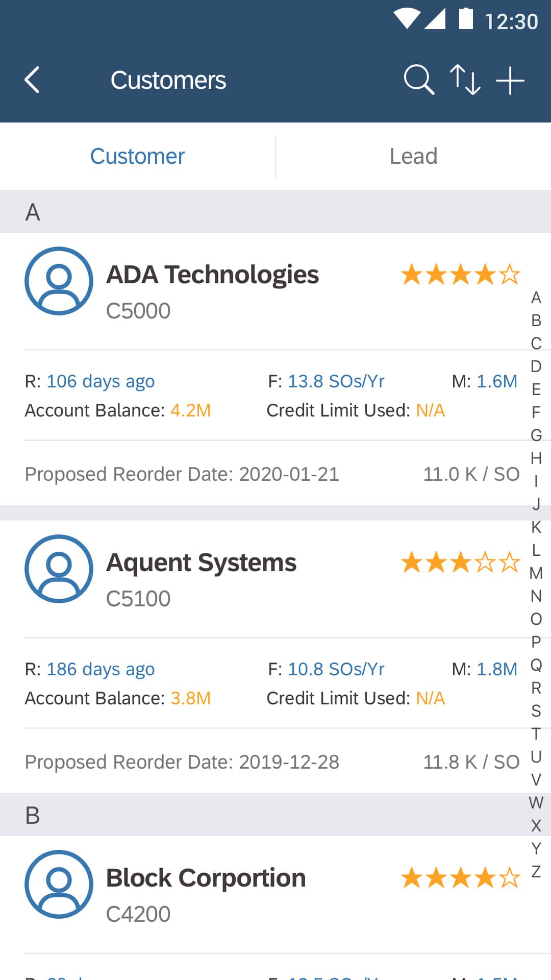Open ADA Technologies avatar icon
The height and width of the screenshot is (980, 551).
tap(59, 281)
